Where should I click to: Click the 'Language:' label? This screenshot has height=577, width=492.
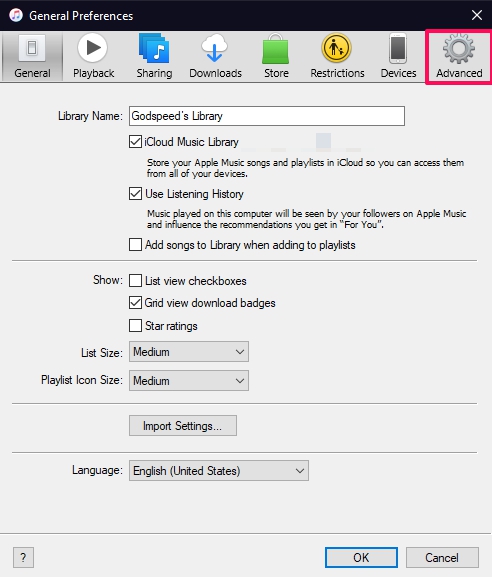tap(97, 470)
